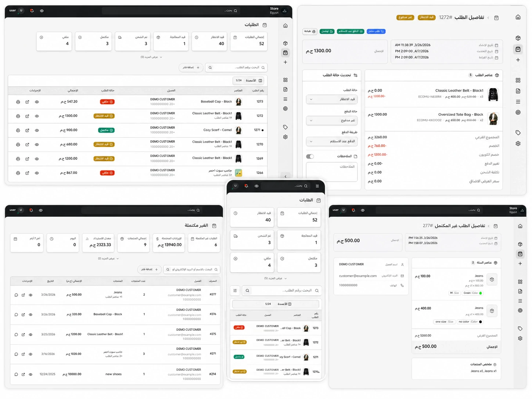Click new shoes product in #214 row

pos(114,374)
